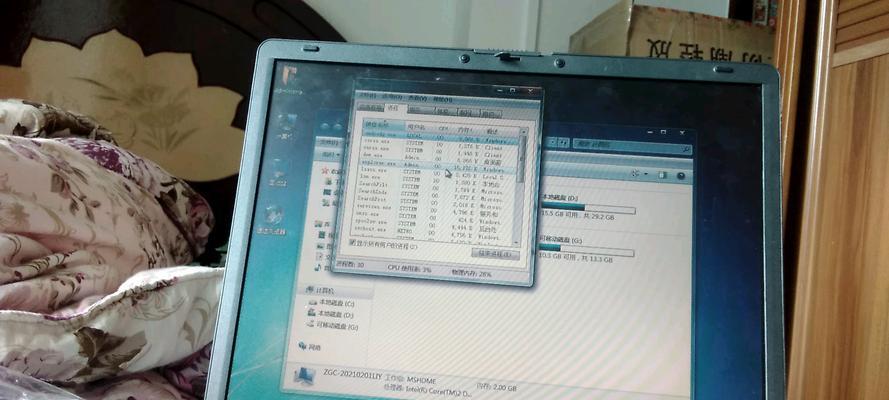Open 本地磁盘 (D:) in the navigation pane

pyautogui.click(x=332, y=314)
